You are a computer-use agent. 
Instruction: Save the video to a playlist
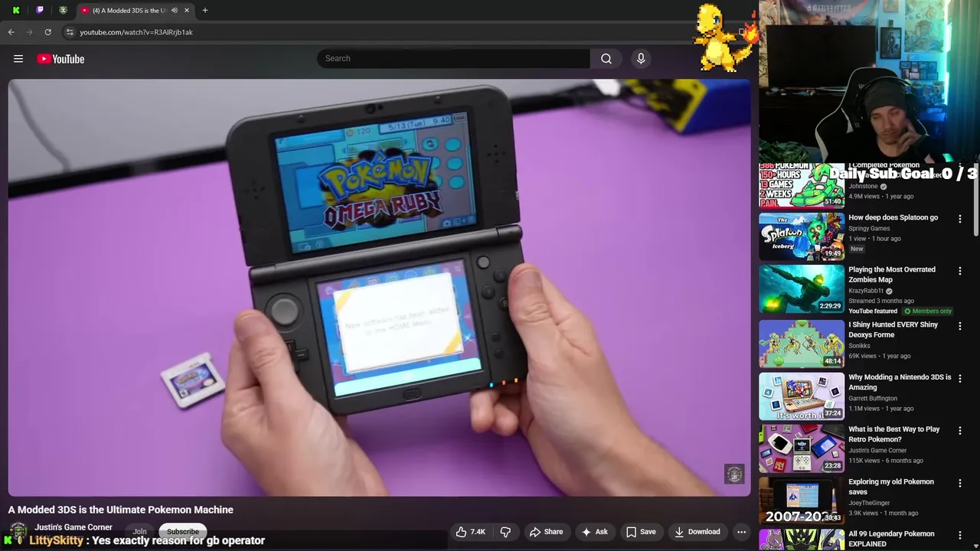coord(641,532)
